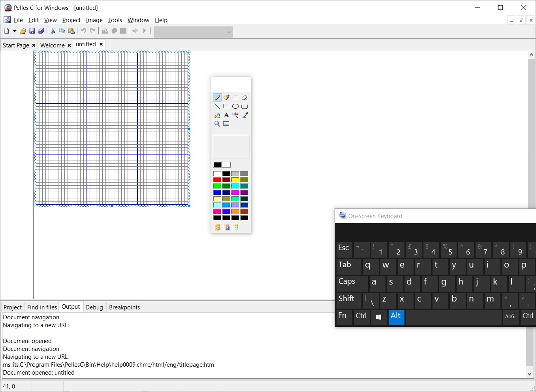Screen dimensions: 536x392
Task: Toggle Shift on the On-Screen Keyboard
Action: 349,300
